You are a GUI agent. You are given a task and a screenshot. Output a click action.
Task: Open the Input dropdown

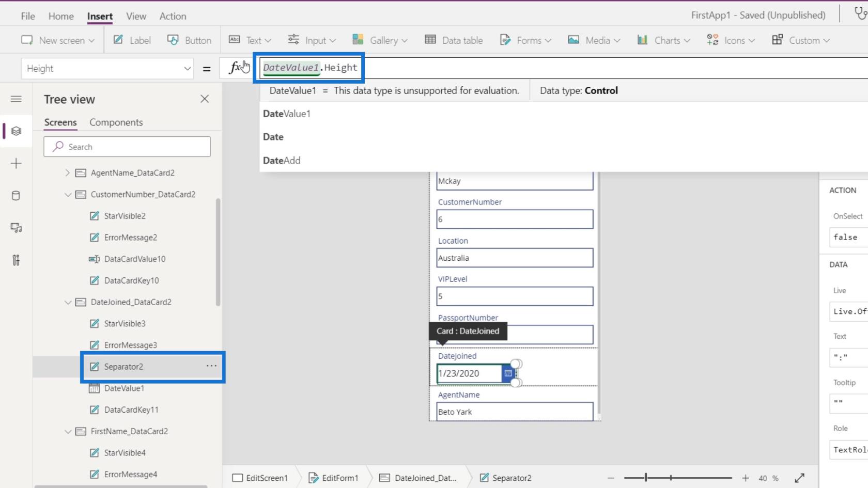coord(312,40)
